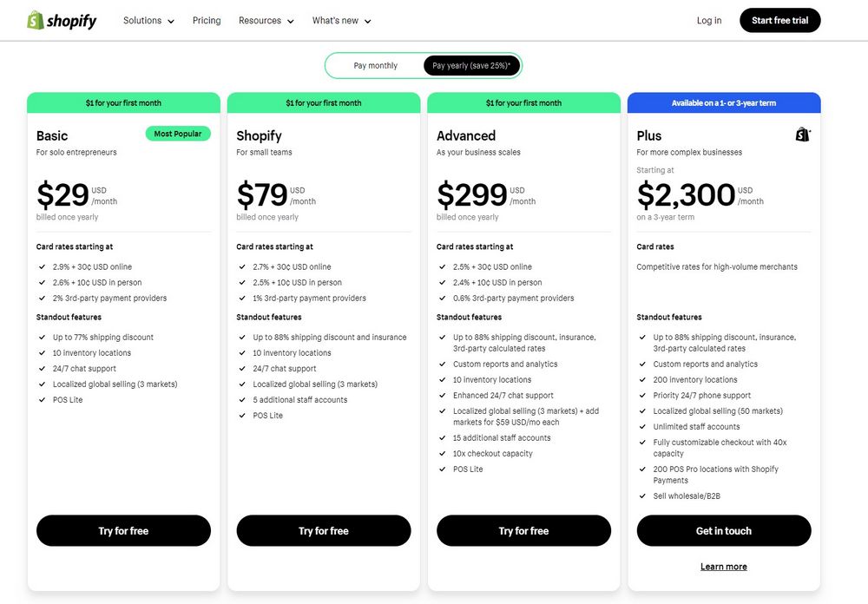Click the $1 first month banner on Advanced
The image size is (868, 604).
(x=523, y=102)
